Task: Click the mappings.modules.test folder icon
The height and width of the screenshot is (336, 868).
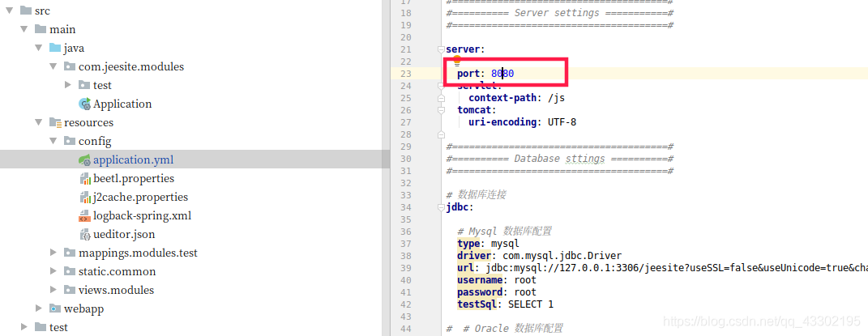Action: pyautogui.click(x=70, y=253)
